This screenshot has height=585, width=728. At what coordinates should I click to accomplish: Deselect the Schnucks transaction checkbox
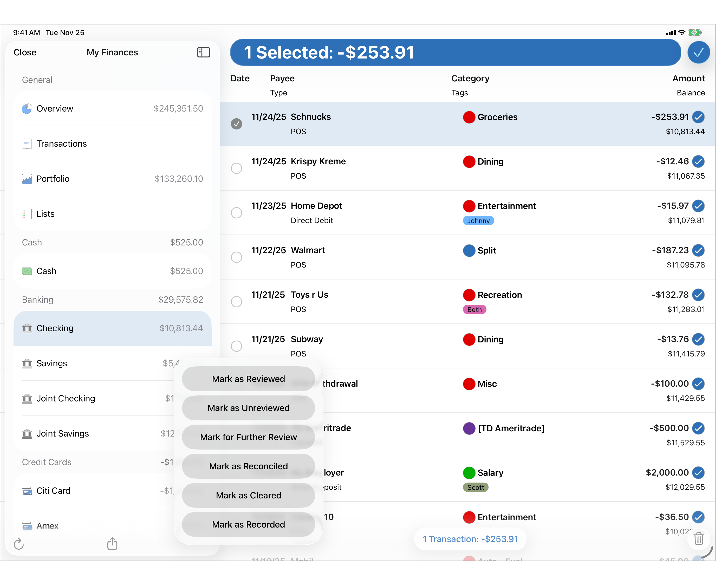(x=236, y=124)
